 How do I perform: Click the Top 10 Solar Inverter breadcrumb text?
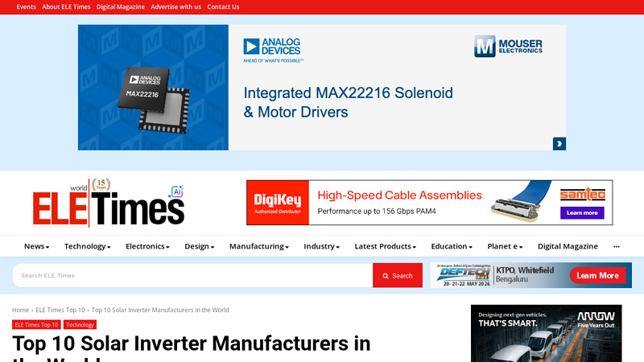click(160, 310)
